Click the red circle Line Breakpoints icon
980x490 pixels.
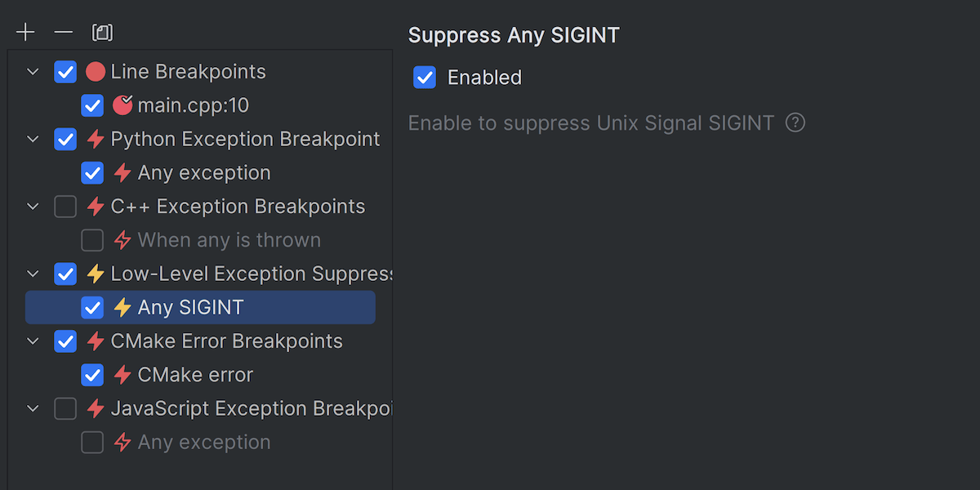(x=96, y=72)
